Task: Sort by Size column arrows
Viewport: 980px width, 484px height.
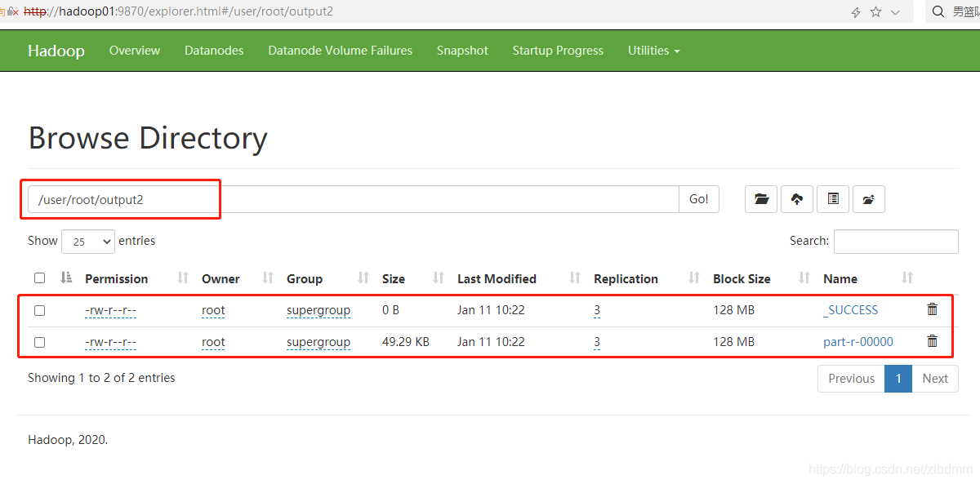Action: [x=439, y=278]
